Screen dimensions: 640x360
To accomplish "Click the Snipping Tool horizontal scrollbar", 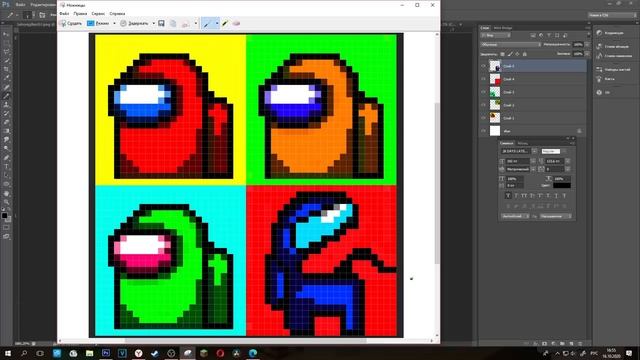I will tap(246, 340).
